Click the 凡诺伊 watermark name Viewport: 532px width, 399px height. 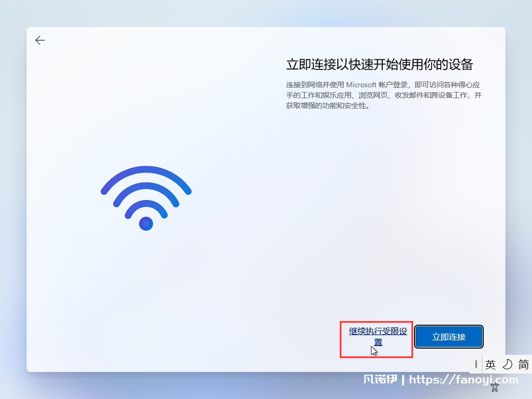(x=380, y=379)
